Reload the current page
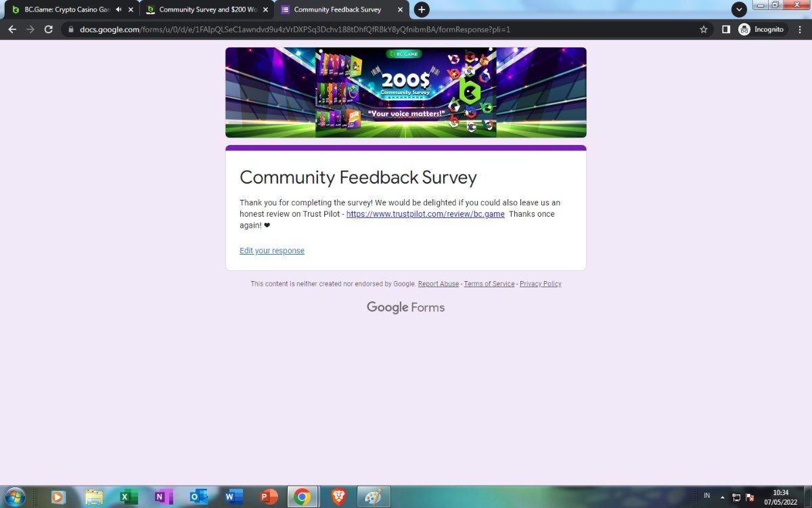 tap(48, 30)
